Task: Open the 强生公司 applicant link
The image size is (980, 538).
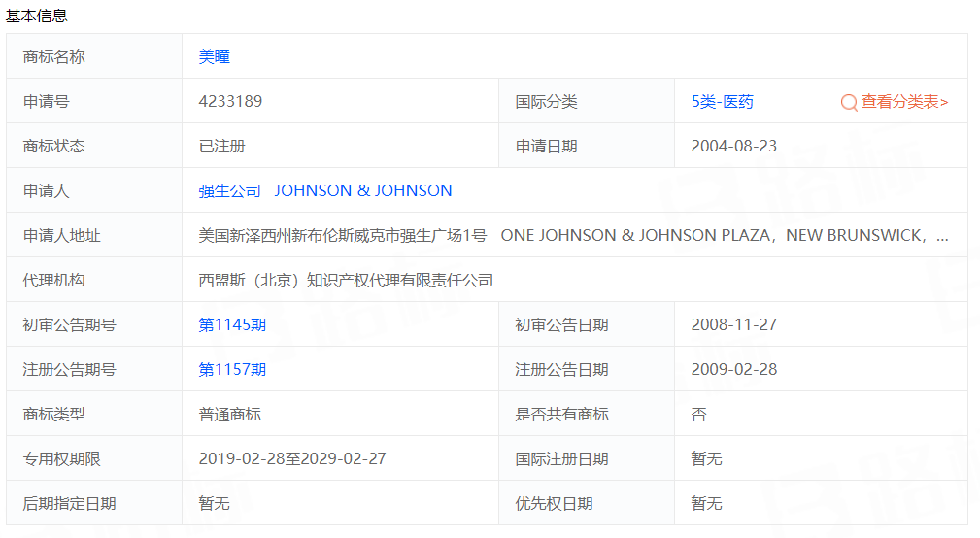Action: 229,190
